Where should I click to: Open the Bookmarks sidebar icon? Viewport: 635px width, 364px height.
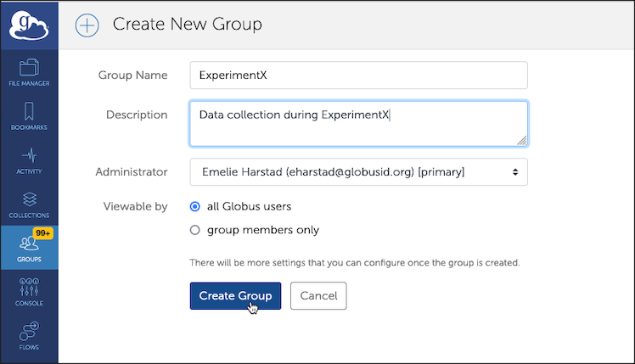click(29, 116)
